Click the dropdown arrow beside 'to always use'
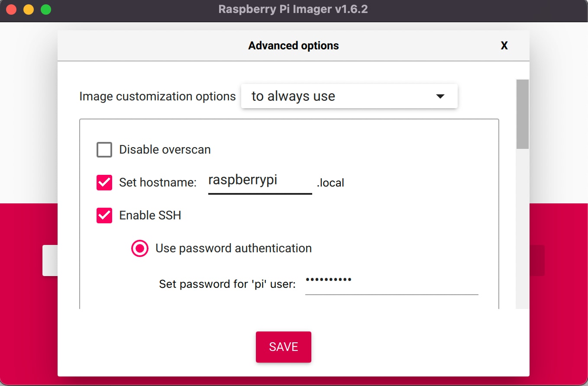Image resolution: width=588 pixels, height=386 pixels. [x=440, y=96]
